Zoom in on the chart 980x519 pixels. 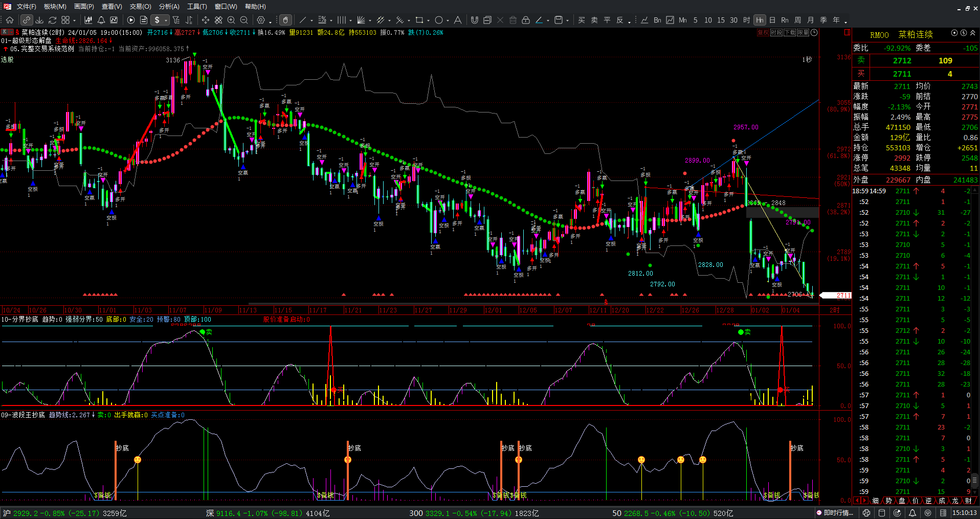coord(231,20)
